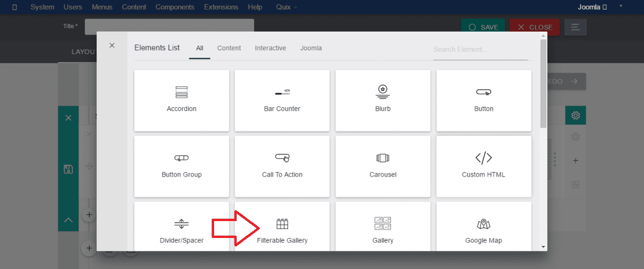The width and height of the screenshot is (644, 269).
Task: Select the Gallery element
Action: 383,226
